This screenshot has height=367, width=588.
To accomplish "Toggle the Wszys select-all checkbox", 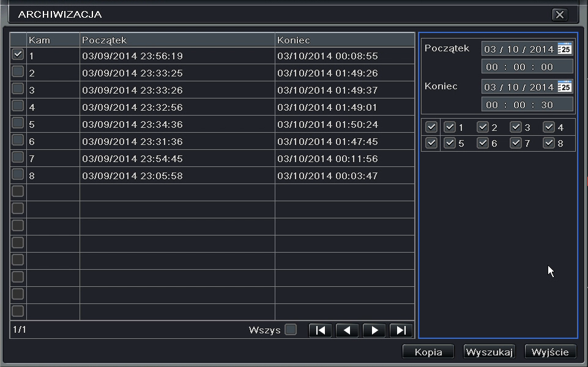I will point(291,330).
